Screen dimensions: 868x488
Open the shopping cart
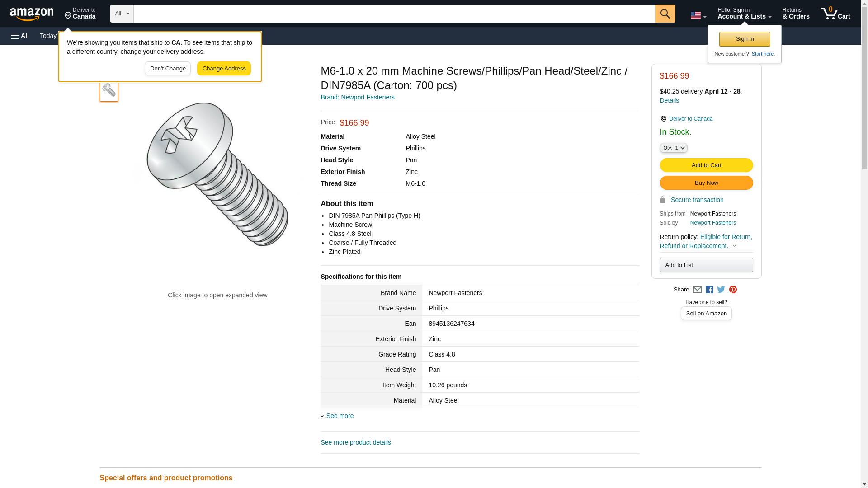pos(835,14)
